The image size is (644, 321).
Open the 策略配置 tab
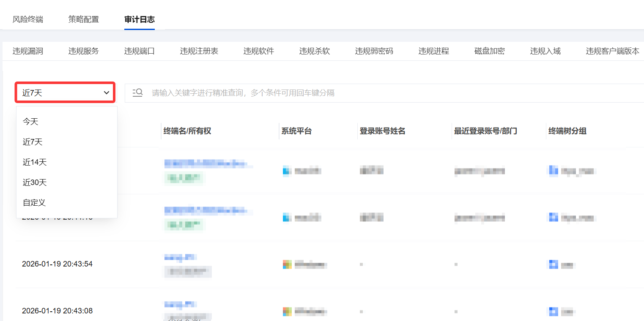pyautogui.click(x=83, y=19)
